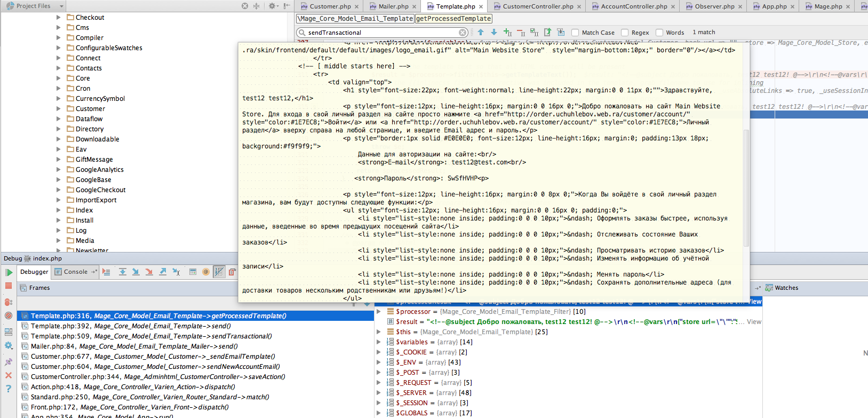Expand the Core folder

tap(59, 78)
